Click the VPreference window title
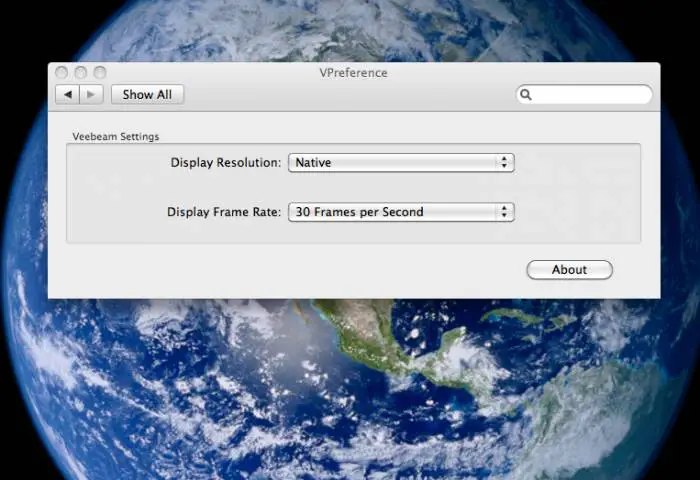Viewport: 700px width, 480px height. [x=354, y=73]
